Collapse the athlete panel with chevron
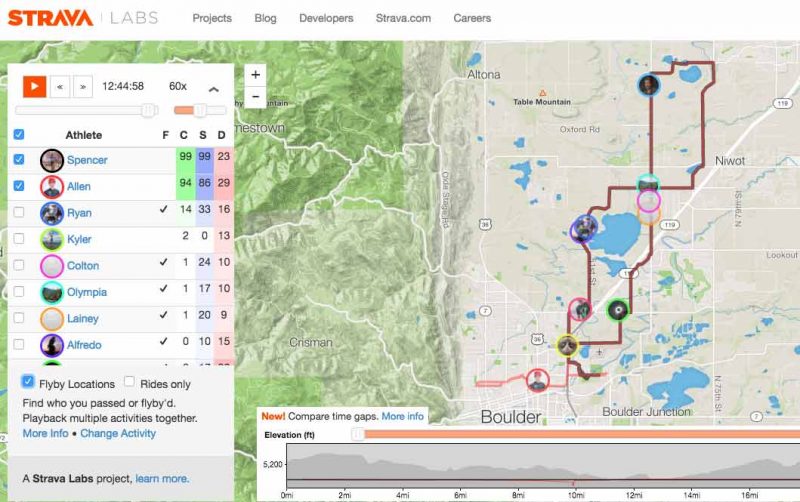800x502 pixels. coord(213,88)
